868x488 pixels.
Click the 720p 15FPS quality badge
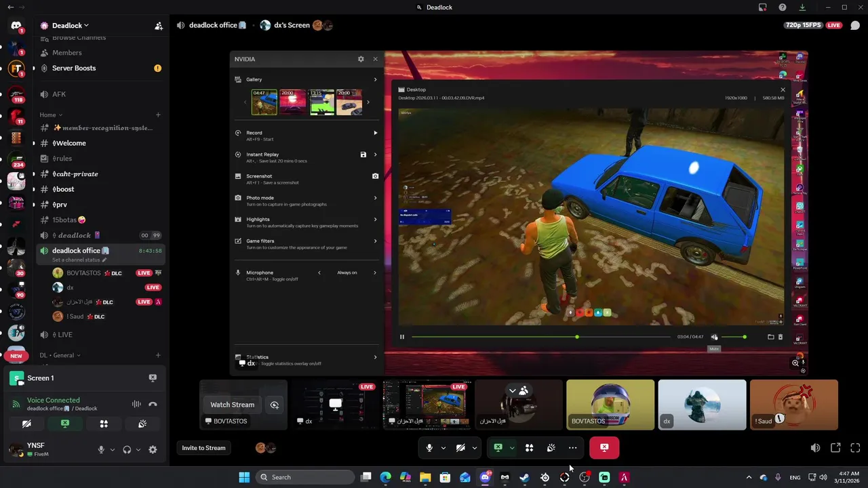803,25
